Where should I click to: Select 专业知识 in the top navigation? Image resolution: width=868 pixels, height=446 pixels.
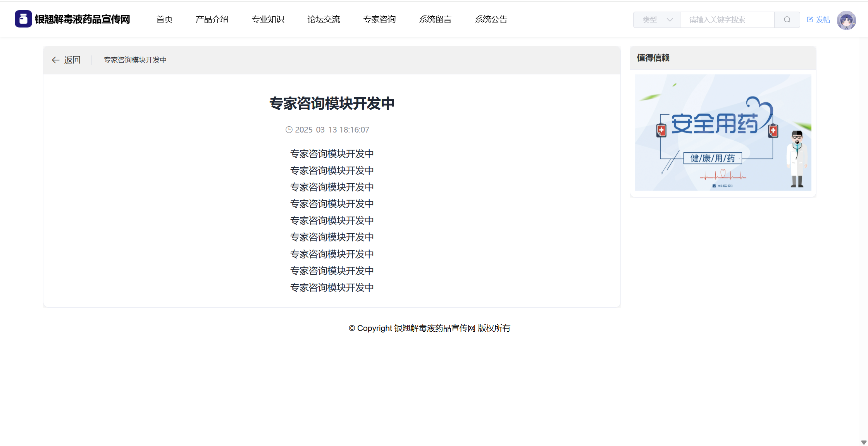coord(268,19)
